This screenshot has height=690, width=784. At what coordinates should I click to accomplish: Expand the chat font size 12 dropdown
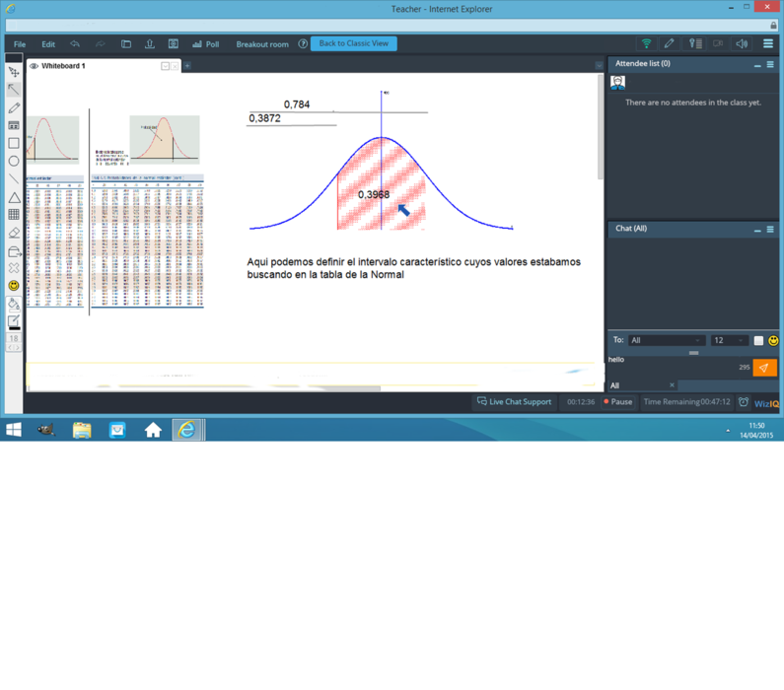click(728, 340)
